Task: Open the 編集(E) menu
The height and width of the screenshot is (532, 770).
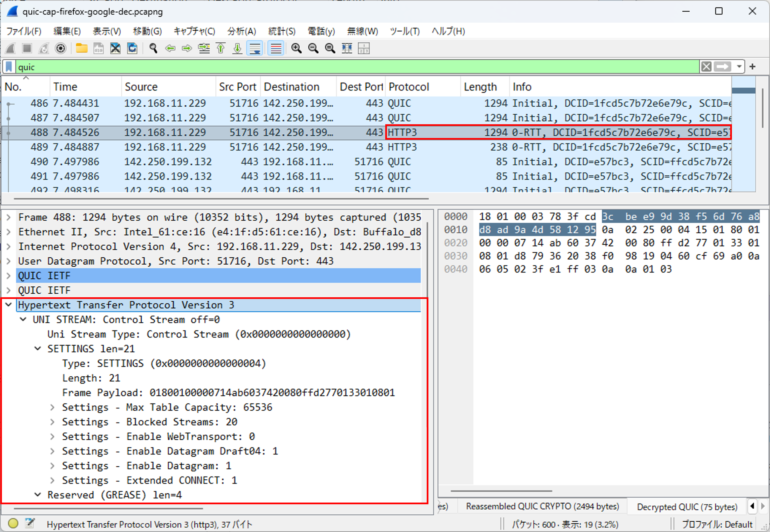Action: [67, 31]
